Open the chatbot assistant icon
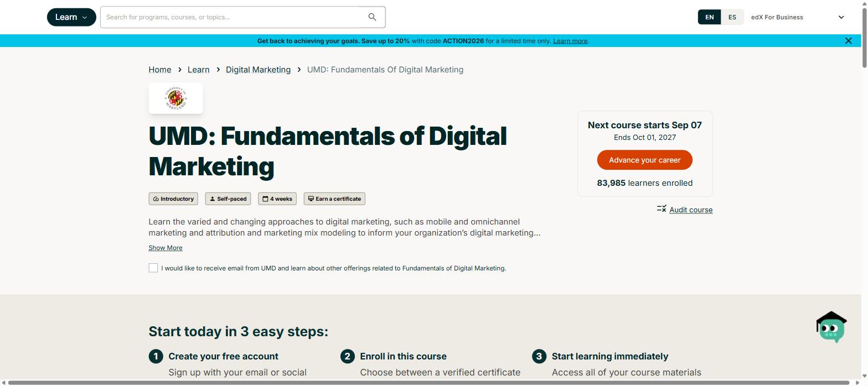 pos(831,327)
